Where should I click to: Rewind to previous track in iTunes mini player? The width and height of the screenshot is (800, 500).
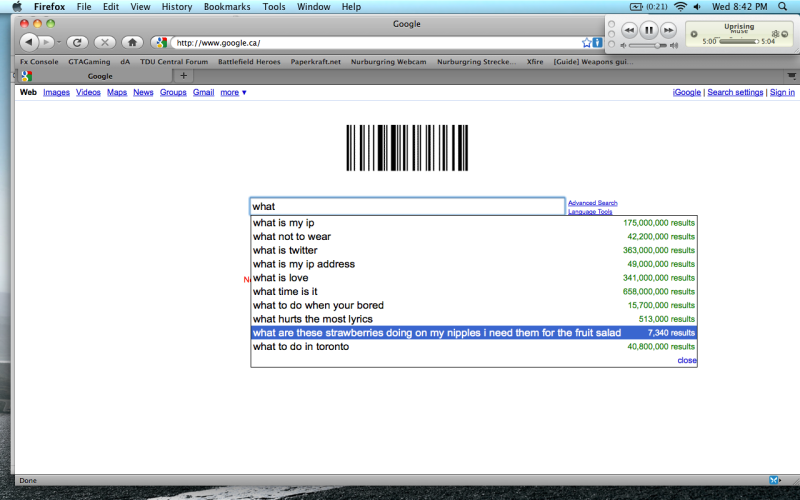pyautogui.click(x=629, y=31)
